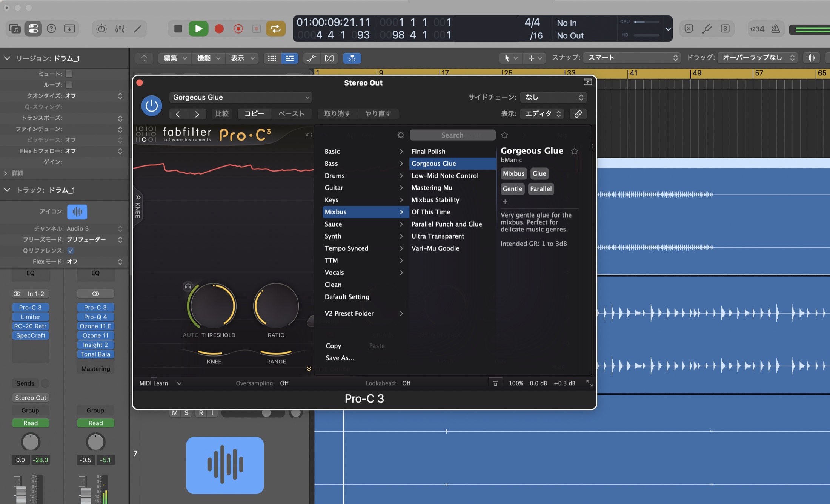The image size is (830, 504).
Task: Toggle the automation curve icon
Action: pos(311,58)
